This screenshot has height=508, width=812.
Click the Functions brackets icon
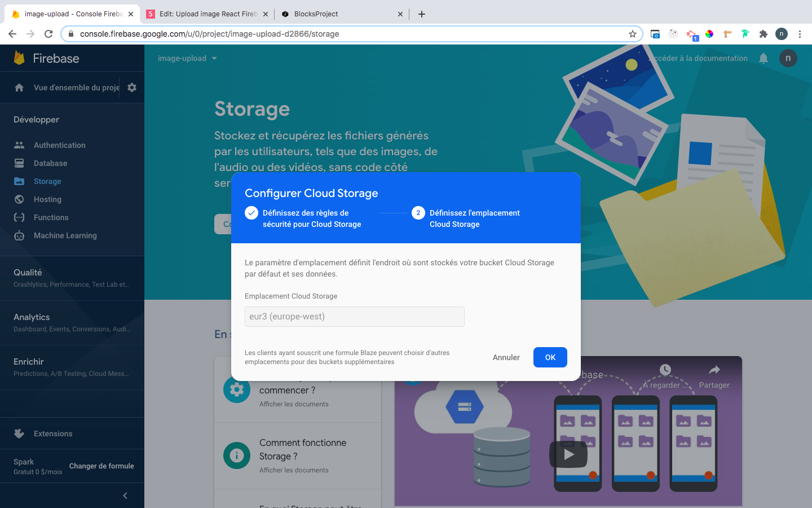pos(19,217)
